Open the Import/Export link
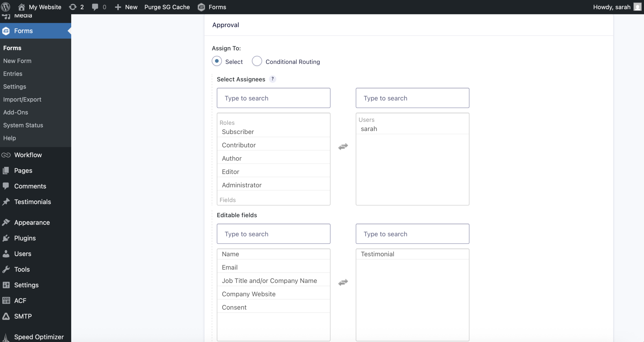Image resolution: width=644 pixels, height=342 pixels. pos(22,99)
